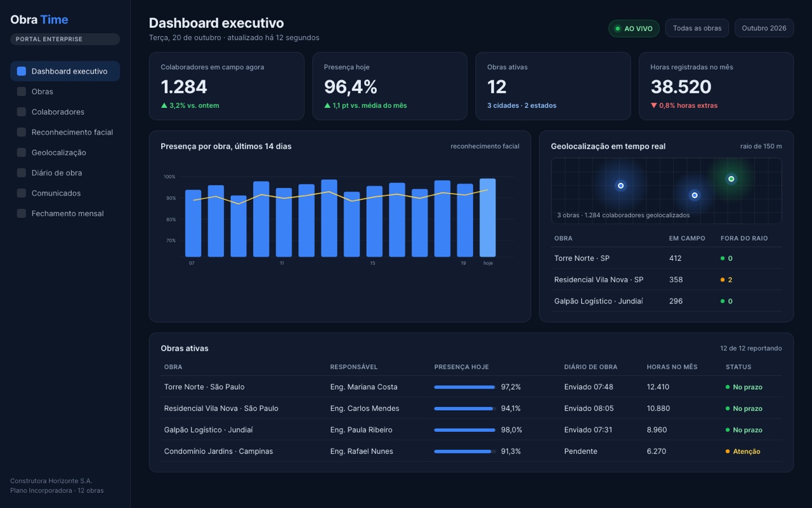The height and width of the screenshot is (508, 812).
Task: Click the Colaboradores sidebar icon
Action: point(22,112)
